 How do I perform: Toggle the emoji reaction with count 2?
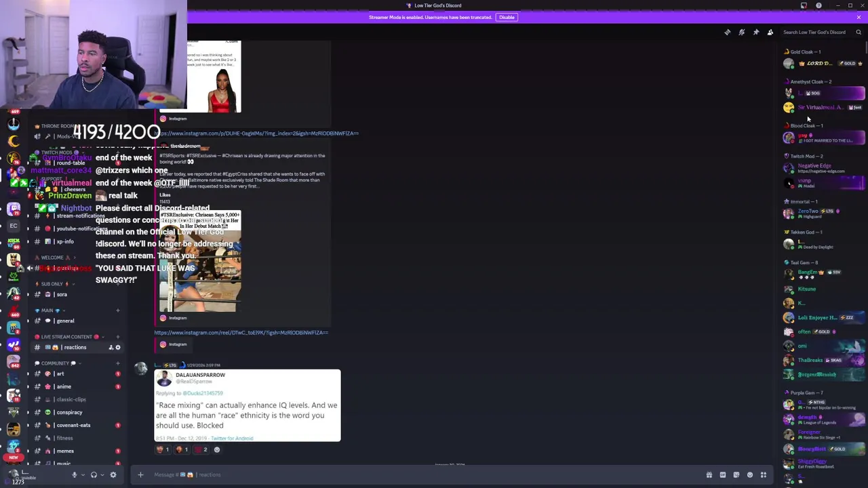click(201, 449)
